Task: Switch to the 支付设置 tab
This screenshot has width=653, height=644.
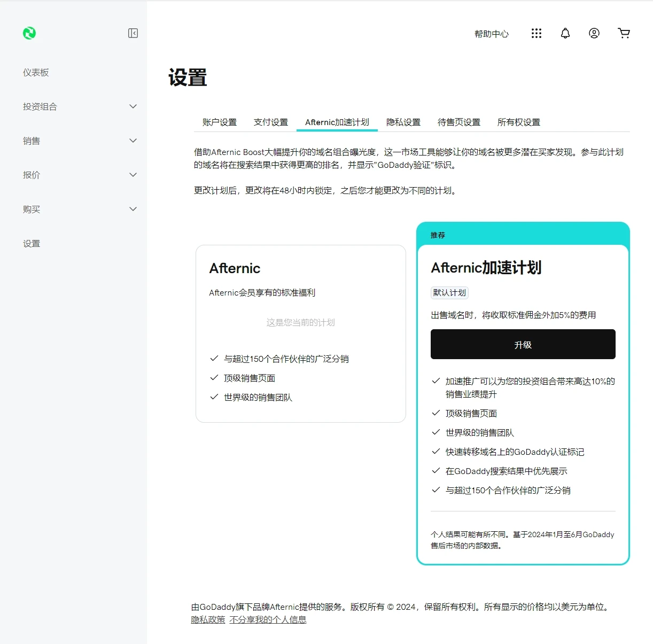Action: click(x=271, y=122)
